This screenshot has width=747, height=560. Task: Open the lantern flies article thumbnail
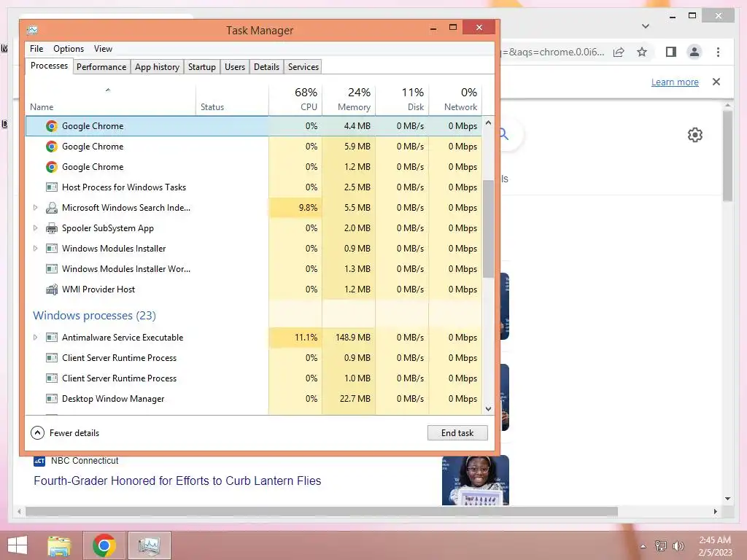[x=476, y=480]
